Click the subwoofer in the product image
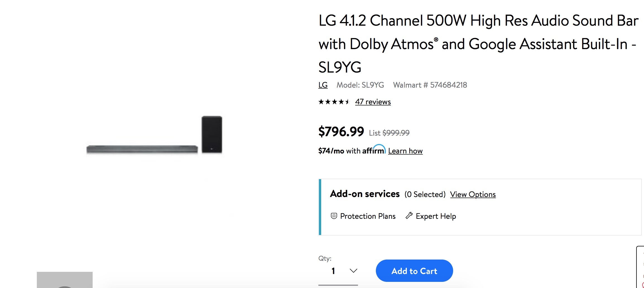644x288 pixels. tap(212, 134)
